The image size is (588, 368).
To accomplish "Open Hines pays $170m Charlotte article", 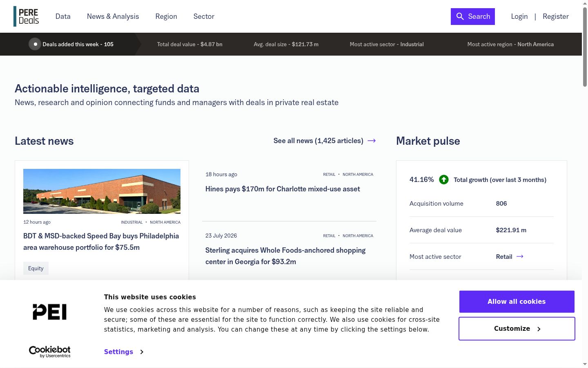I will click(283, 189).
